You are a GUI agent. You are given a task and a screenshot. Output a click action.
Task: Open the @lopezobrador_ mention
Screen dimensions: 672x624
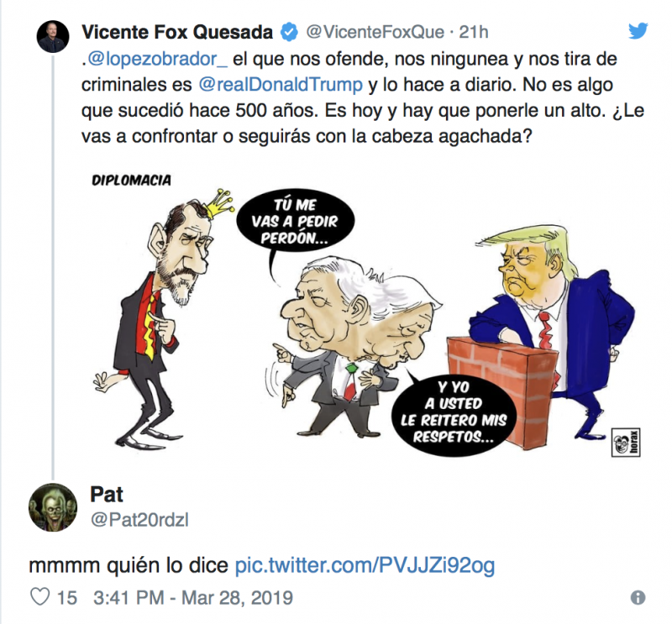pyautogui.click(x=158, y=59)
